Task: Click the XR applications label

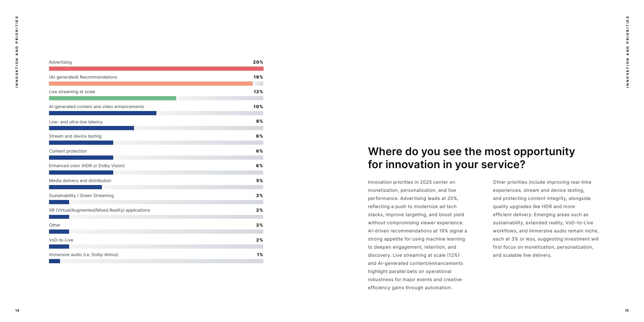Action: (x=99, y=210)
